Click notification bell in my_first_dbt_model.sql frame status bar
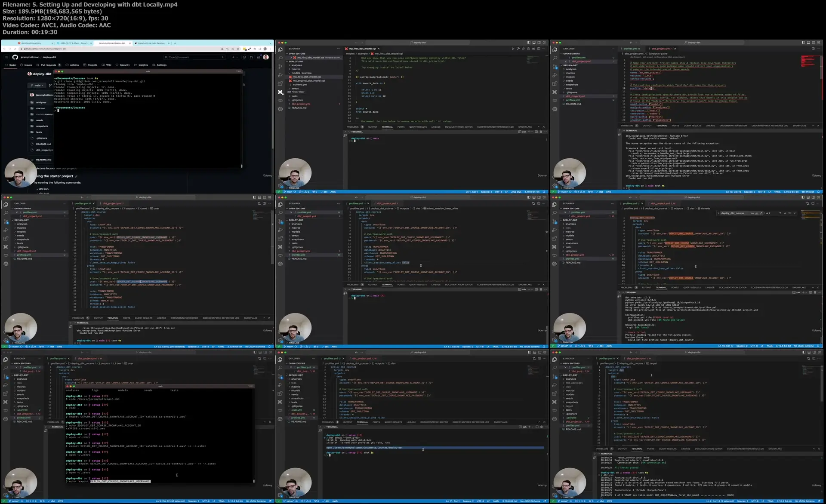826x504 pixels. [544, 192]
